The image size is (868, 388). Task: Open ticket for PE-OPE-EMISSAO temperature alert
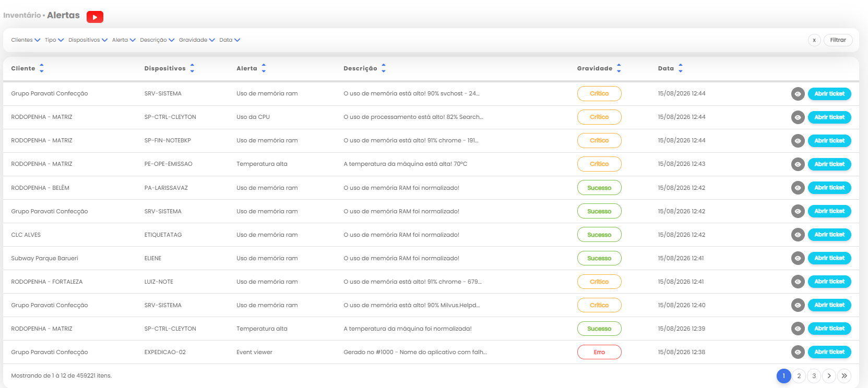[829, 164]
